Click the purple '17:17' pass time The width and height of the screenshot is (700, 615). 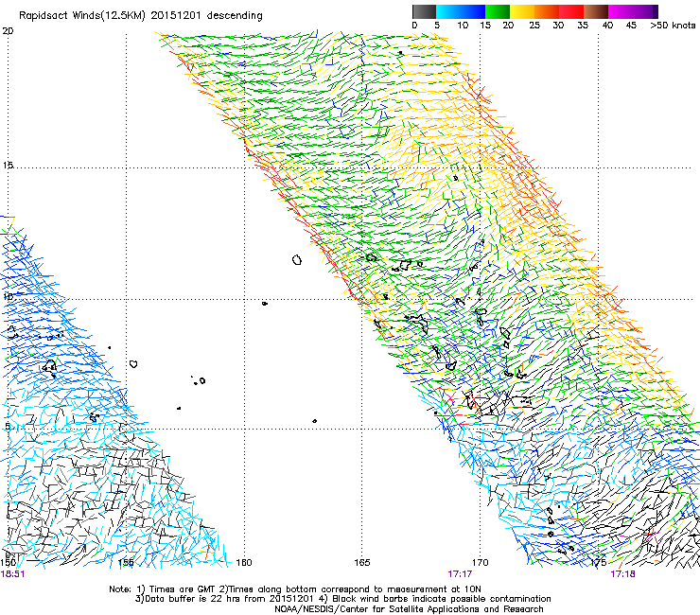[461, 574]
